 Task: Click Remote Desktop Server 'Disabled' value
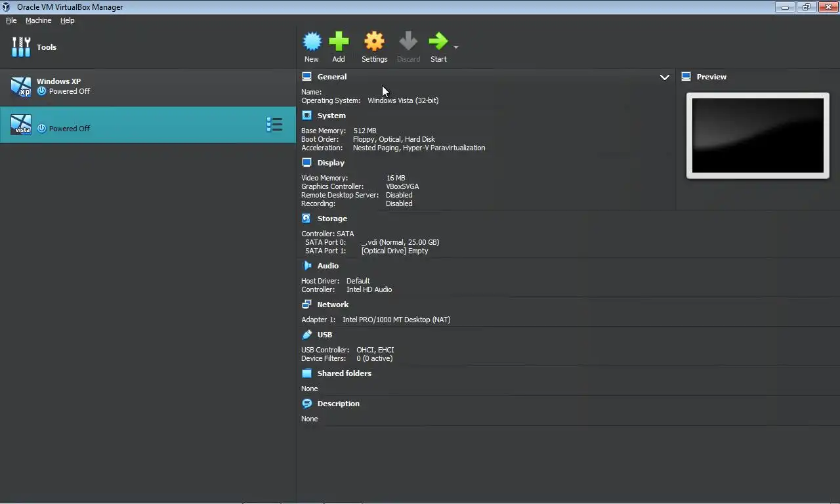pyautogui.click(x=399, y=195)
